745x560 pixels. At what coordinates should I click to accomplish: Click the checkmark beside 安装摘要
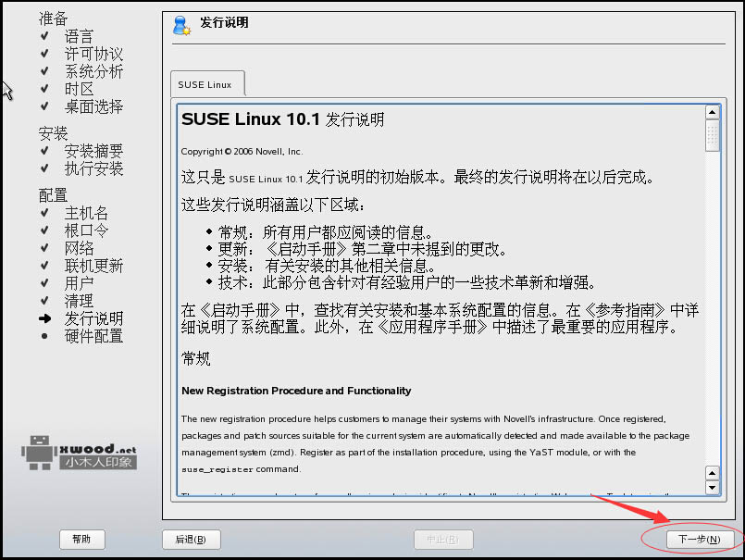[x=44, y=151]
